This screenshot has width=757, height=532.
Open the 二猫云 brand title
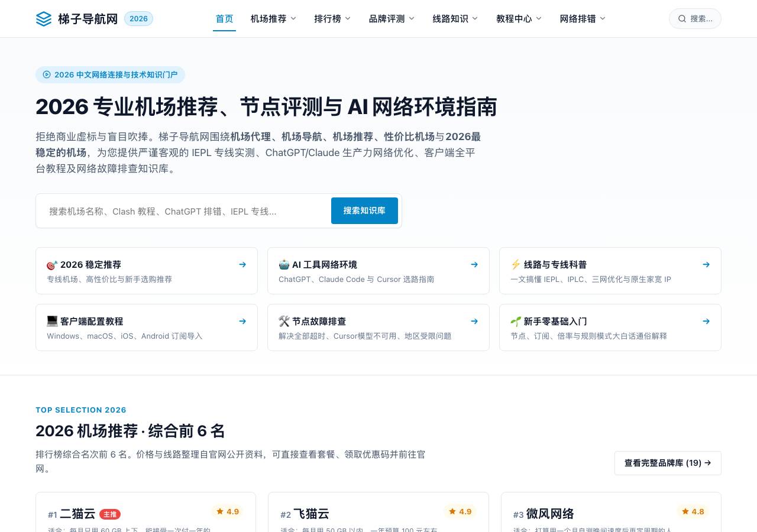click(77, 514)
